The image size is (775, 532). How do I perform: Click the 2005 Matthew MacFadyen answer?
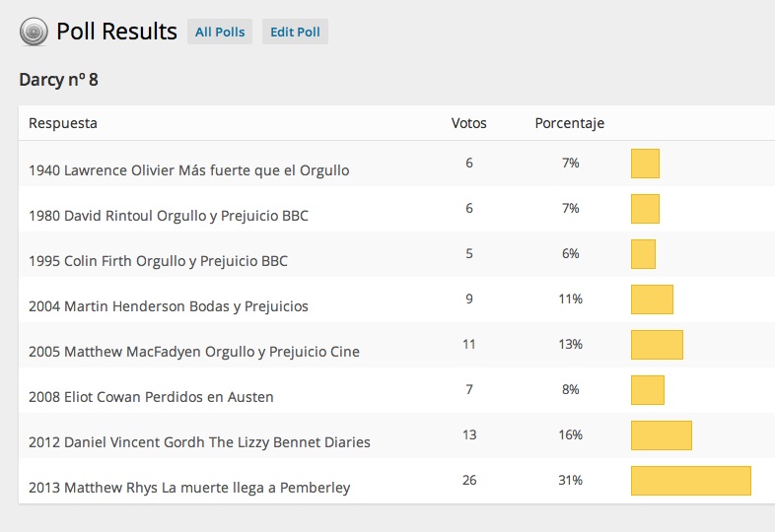coord(193,352)
